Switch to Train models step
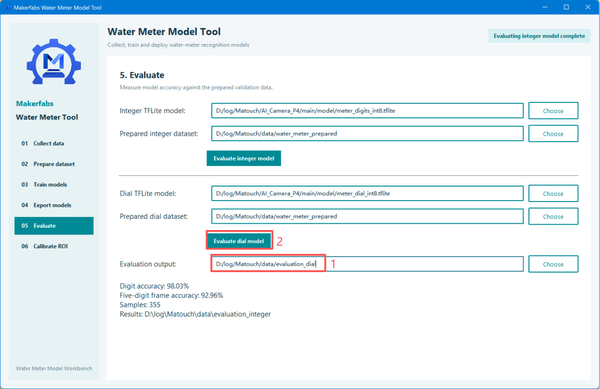 click(x=54, y=185)
